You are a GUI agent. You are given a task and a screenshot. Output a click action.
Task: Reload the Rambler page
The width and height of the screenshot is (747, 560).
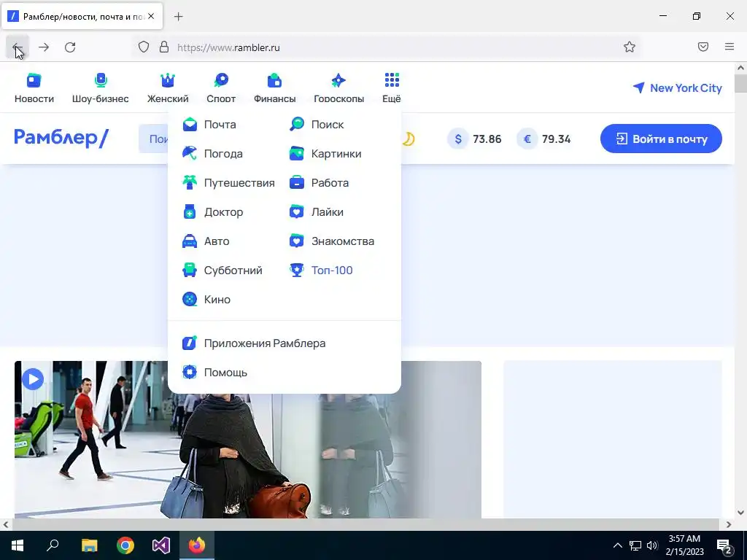70,47
